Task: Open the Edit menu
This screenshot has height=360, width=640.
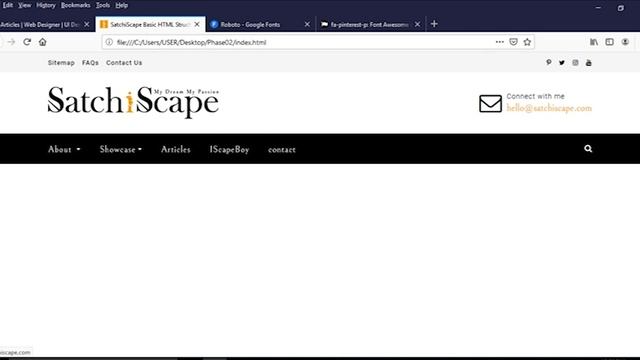Action: [x=8, y=5]
